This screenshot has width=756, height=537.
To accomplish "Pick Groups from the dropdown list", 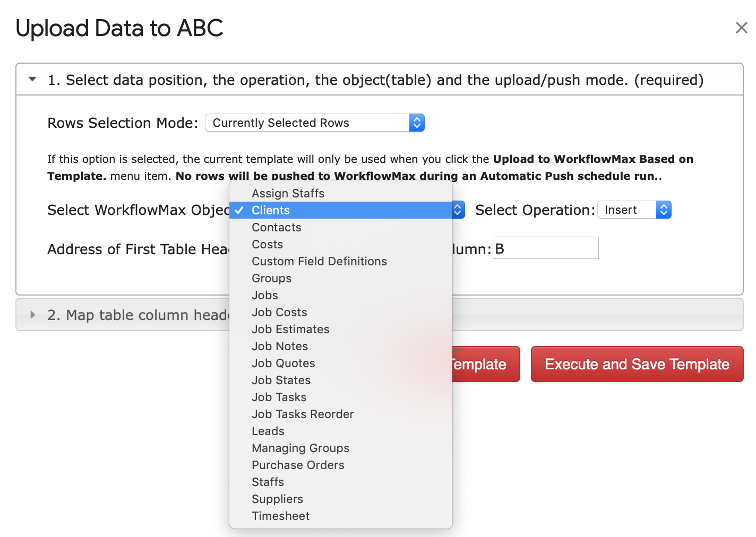I will pyautogui.click(x=341, y=278).
